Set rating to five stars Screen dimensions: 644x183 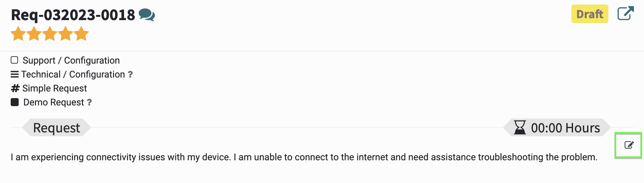point(81,34)
